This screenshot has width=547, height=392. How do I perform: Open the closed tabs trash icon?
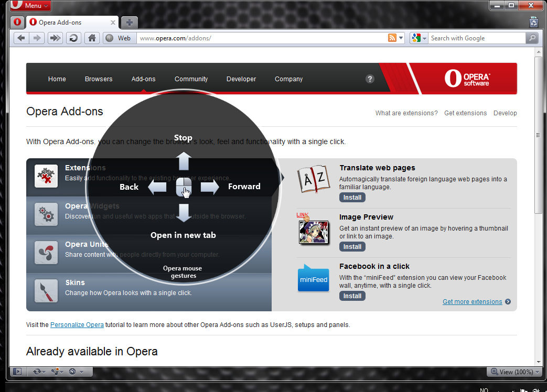pyautogui.click(x=534, y=22)
